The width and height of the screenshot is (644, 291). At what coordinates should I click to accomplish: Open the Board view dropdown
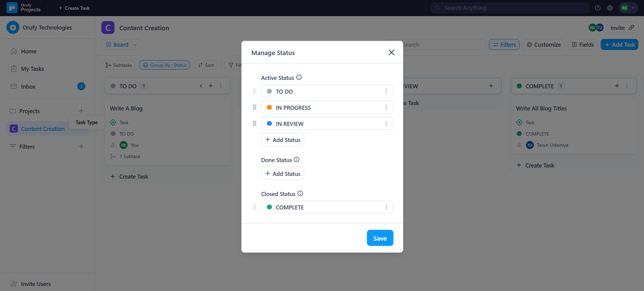[121, 45]
